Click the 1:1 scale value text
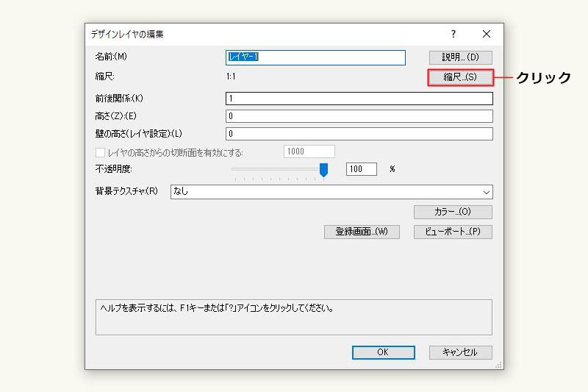This screenshot has height=392, width=588. [231, 77]
